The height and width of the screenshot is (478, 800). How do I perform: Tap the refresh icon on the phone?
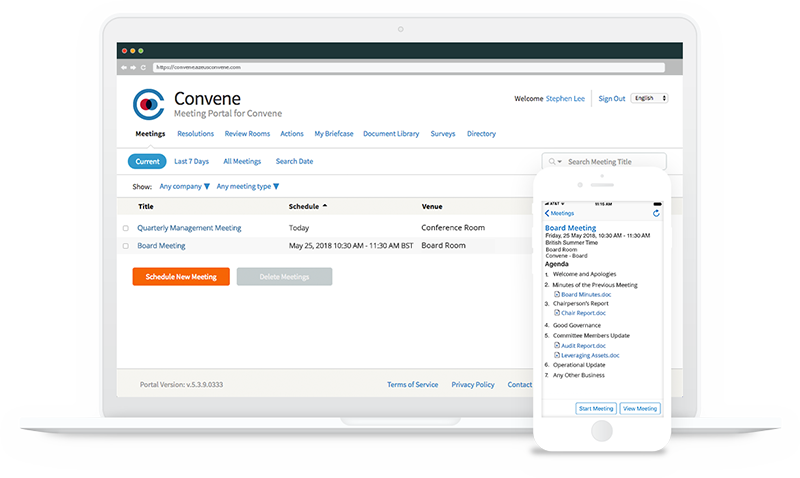(x=656, y=213)
